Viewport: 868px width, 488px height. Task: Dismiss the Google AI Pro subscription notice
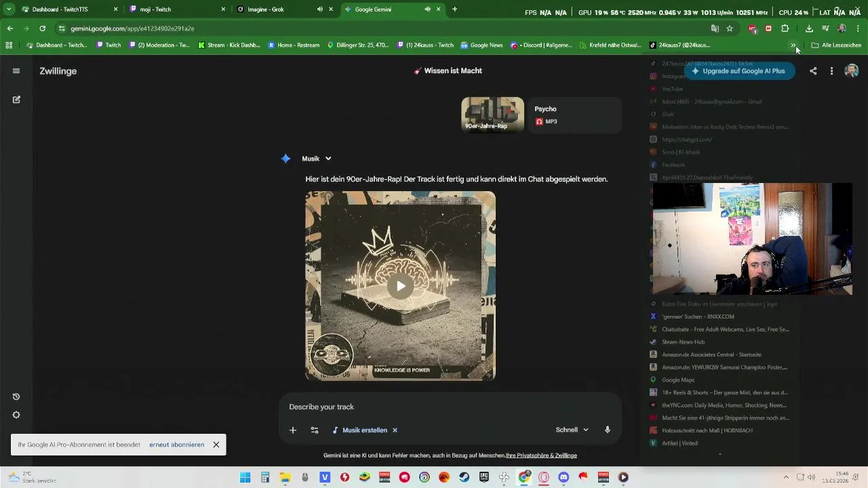pyautogui.click(x=216, y=445)
